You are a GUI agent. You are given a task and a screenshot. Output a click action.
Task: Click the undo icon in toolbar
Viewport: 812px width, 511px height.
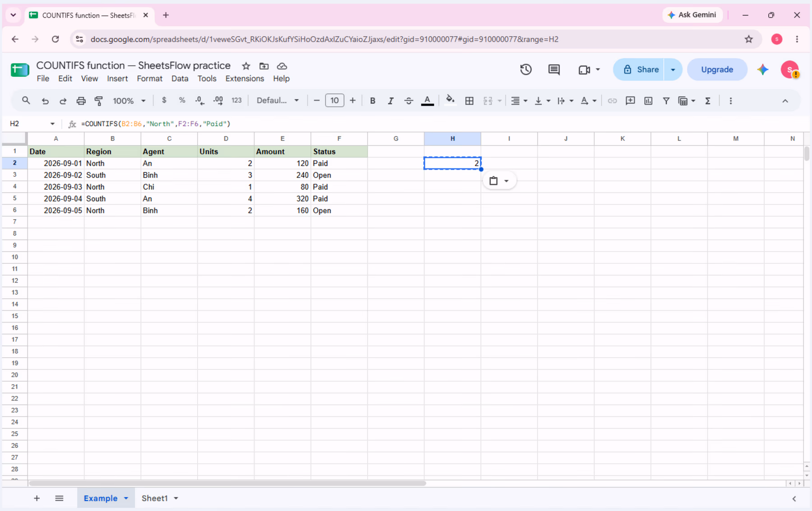(x=45, y=101)
